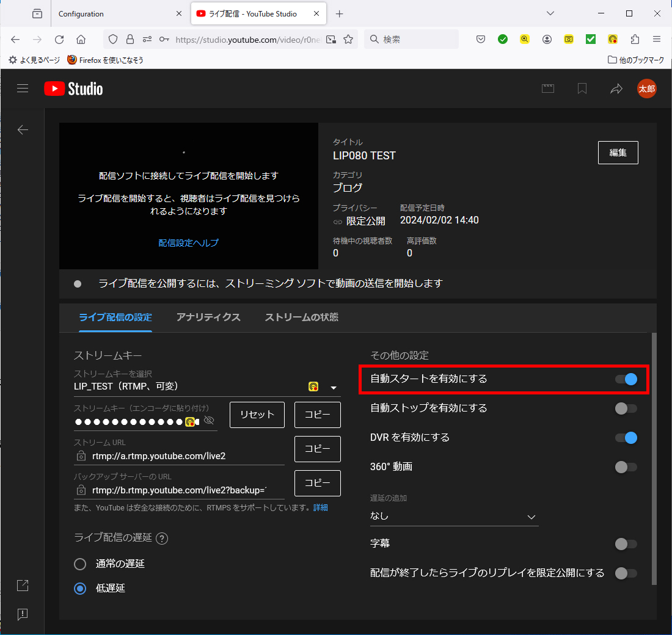Click the yellow magnifier extension icon

pyautogui.click(x=525, y=40)
